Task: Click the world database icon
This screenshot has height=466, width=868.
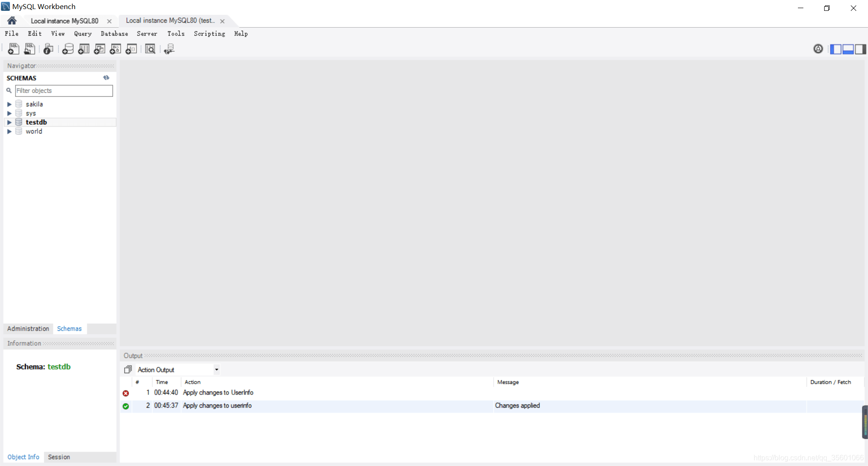Action: [x=19, y=131]
